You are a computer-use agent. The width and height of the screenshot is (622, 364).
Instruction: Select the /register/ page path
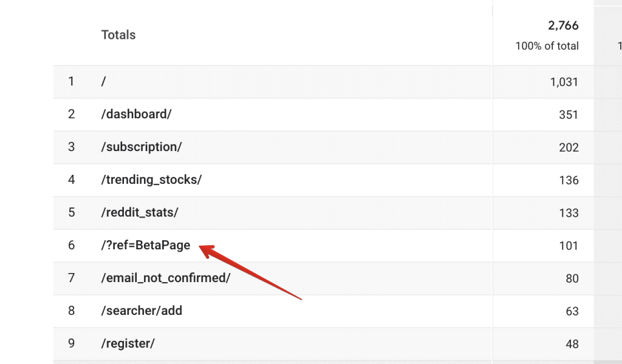128,343
